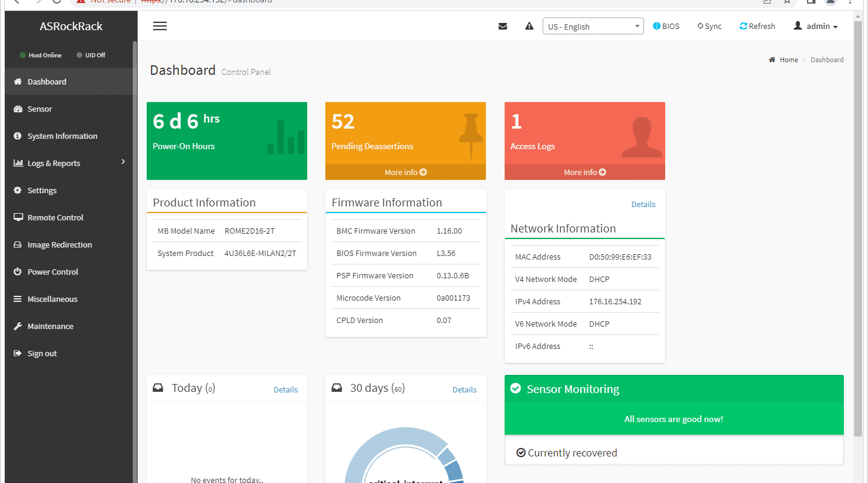The width and height of the screenshot is (868, 483).
Task: Click the 30 days drive icon
Action: point(337,388)
